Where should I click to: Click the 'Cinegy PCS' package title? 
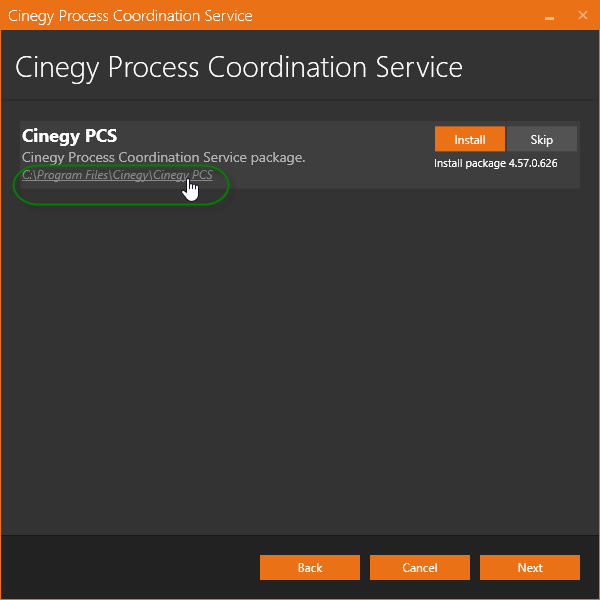pos(69,136)
